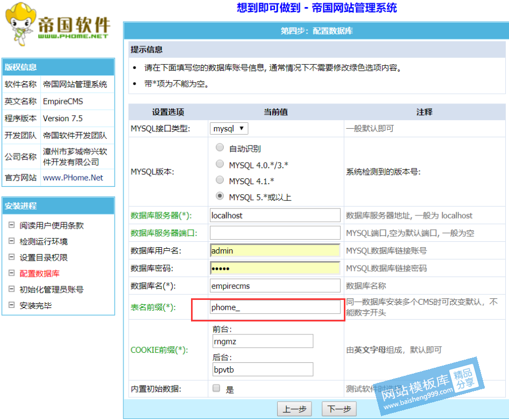Click the 带*项为不能为空 hint line
Viewport: 509px width, 420px height.
tap(176, 84)
